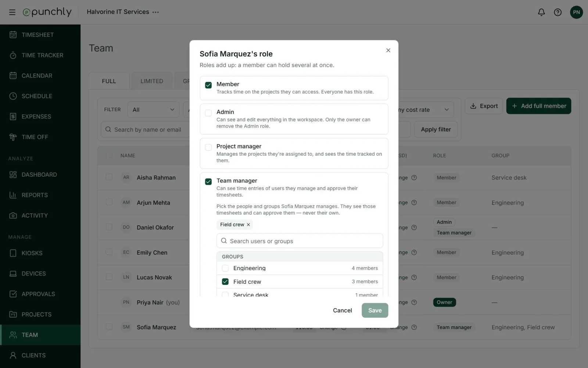Image resolution: width=588 pixels, height=368 pixels.
Task: Uncheck the Member role checkbox
Action: coord(208,85)
